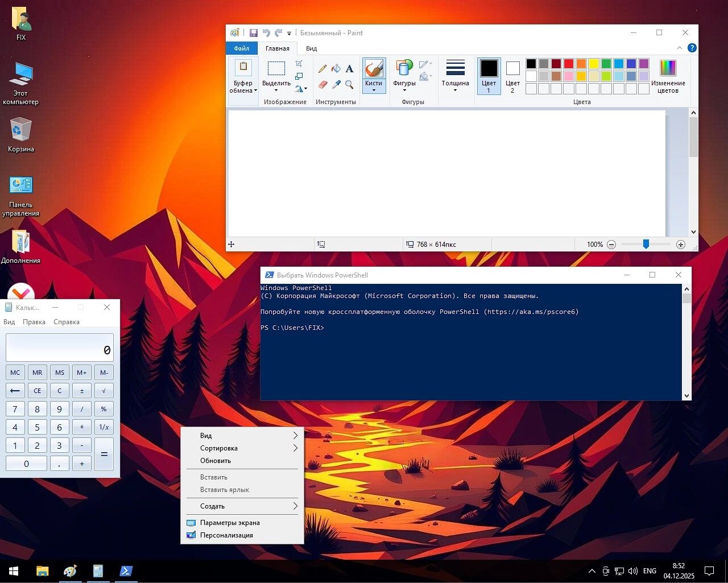Click the Save icon in Paint's quick toolbar
The height and width of the screenshot is (583, 728).
coord(254,32)
